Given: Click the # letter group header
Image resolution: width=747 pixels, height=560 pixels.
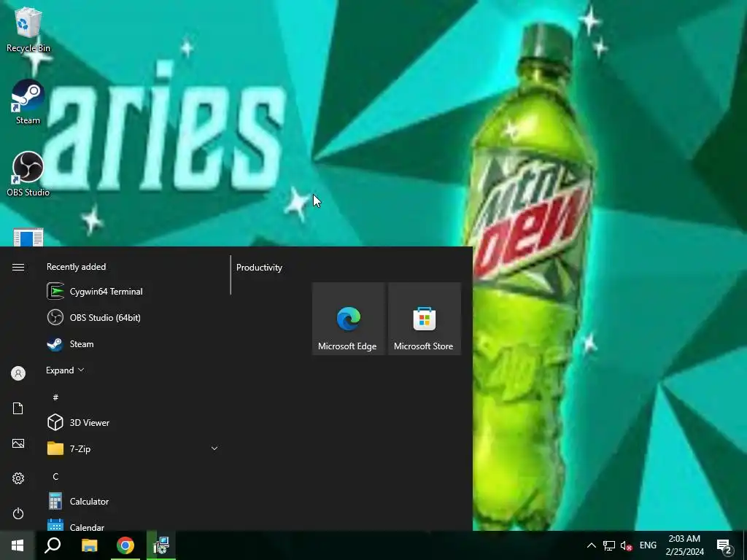Looking at the screenshot, I should click(x=55, y=397).
